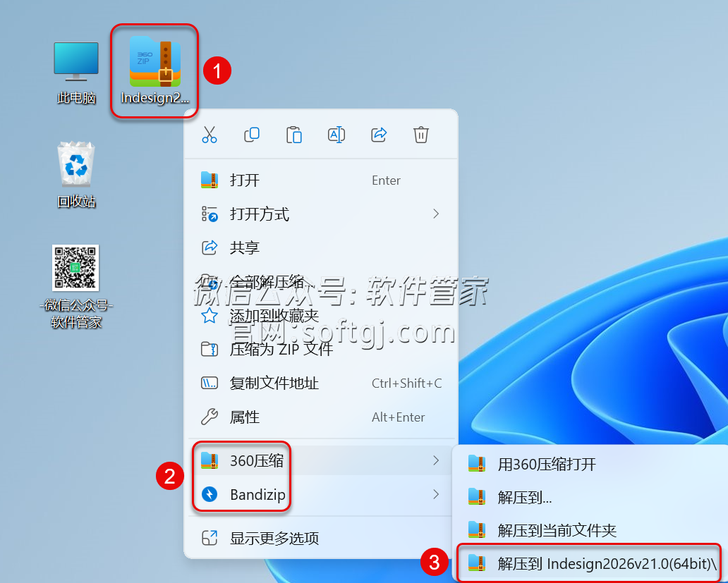The height and width of the screenshot is (583, 728).
Task: Choose 打开 from the context menu
Action: [321, 180]
